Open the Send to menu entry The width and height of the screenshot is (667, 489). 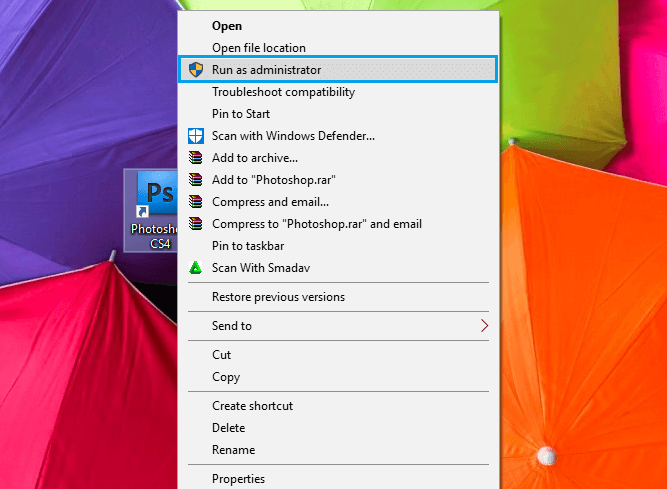click(338, 326)
